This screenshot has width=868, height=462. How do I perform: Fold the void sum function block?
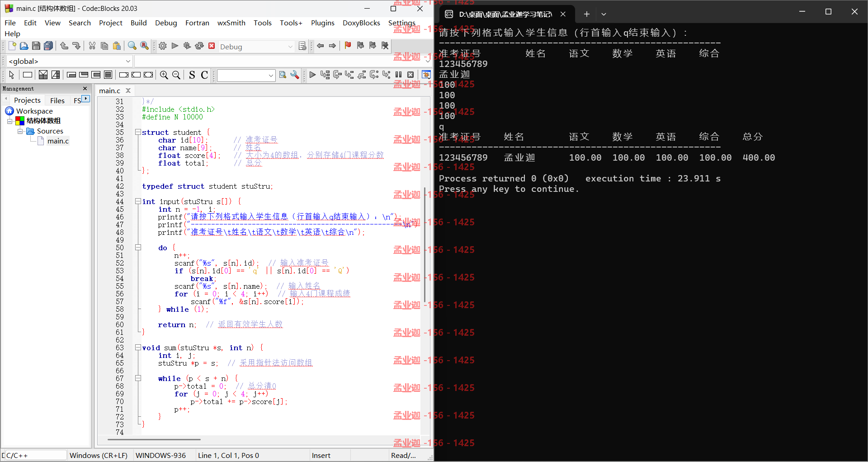tap(138, 348)
